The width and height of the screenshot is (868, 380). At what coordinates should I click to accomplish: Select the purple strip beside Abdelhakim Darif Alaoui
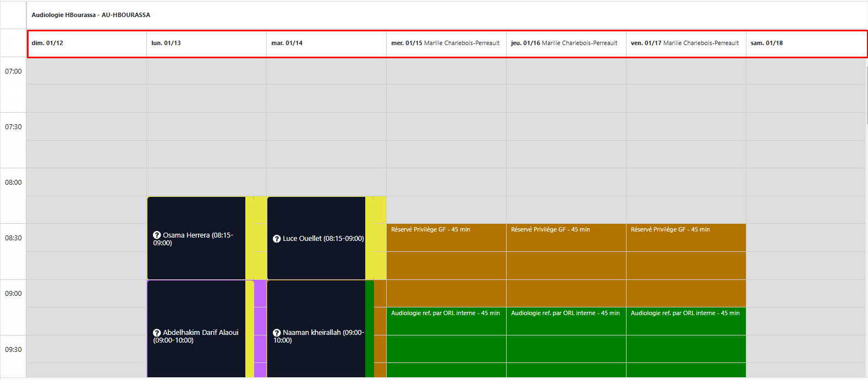[x=260, y=329]
